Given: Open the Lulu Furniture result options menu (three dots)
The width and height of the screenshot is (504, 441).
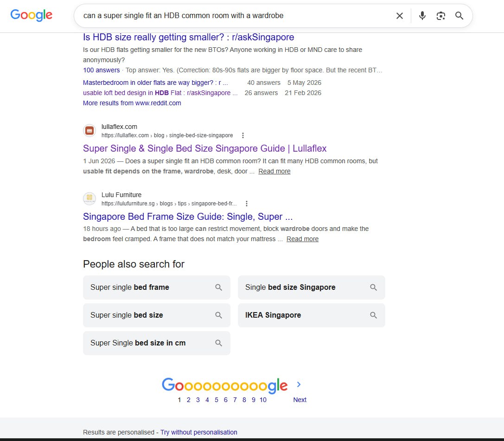Looking at the screenshot, I should pyautogui.click(x=247, y=204).
